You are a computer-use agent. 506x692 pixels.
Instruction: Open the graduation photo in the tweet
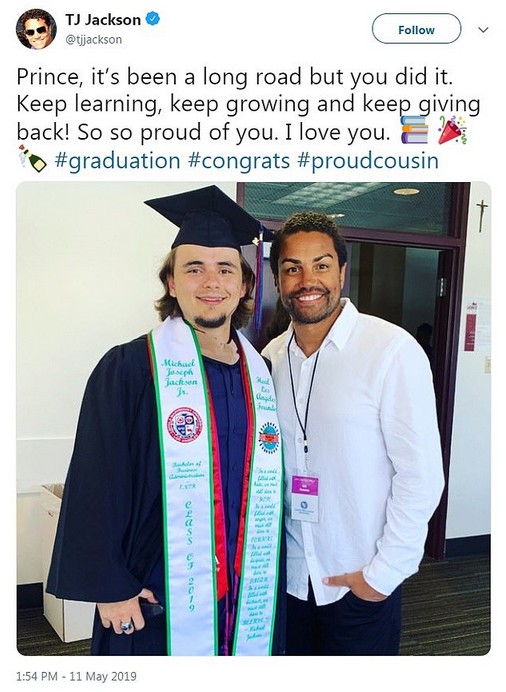coord(253,418)
